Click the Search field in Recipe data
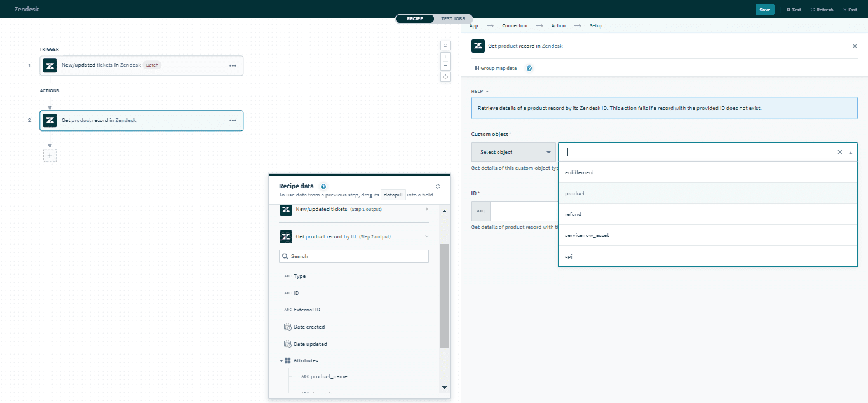The image size is (868, 403). click(x=354, y=256)
